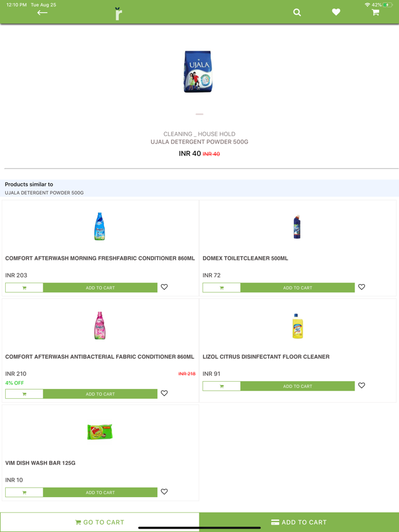Select the Comfort Antibacterial Conditioner product name
399x532 pixels.
pyautogui.click(x=100, y=357)
